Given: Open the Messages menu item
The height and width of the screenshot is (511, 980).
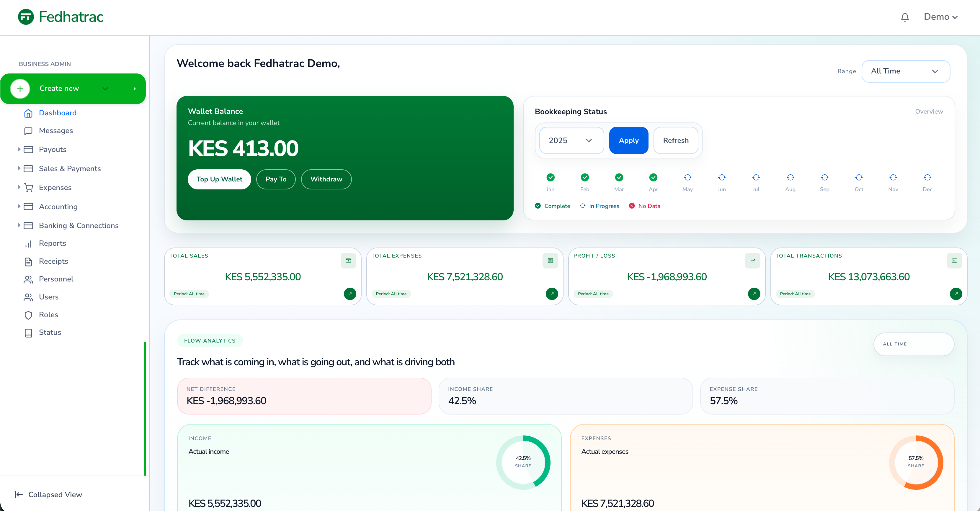Looking at the screenshot, I should 56,131.
